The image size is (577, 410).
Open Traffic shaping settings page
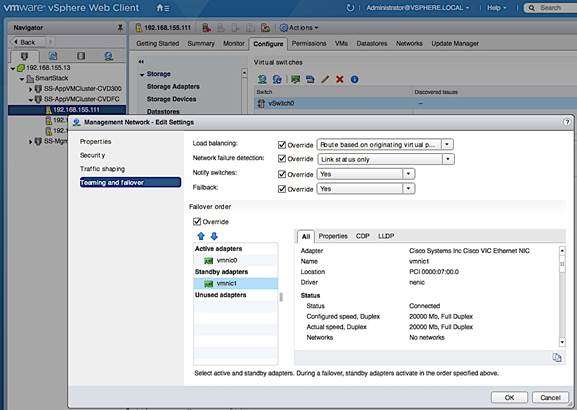(102, 169)
